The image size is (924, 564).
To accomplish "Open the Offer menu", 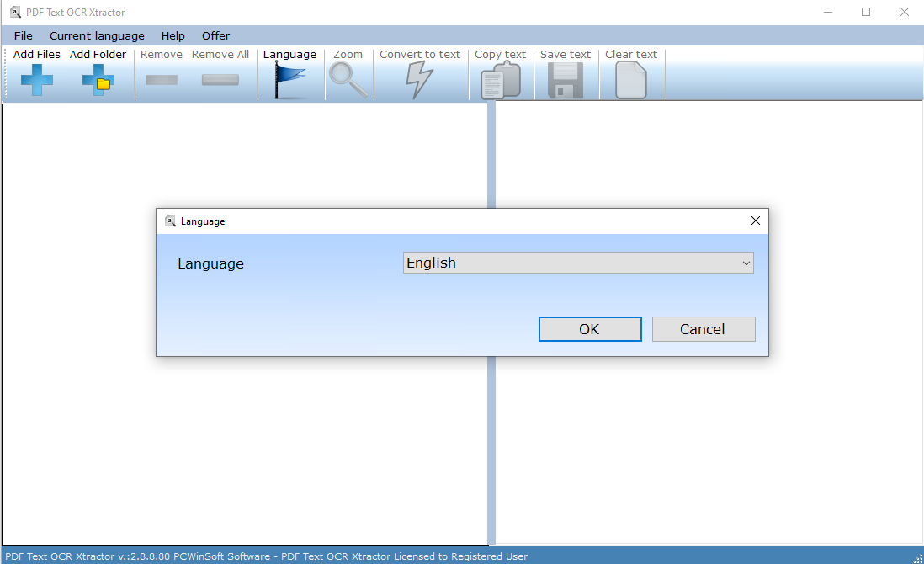I will pyautogui.click(x=215, y=36).
